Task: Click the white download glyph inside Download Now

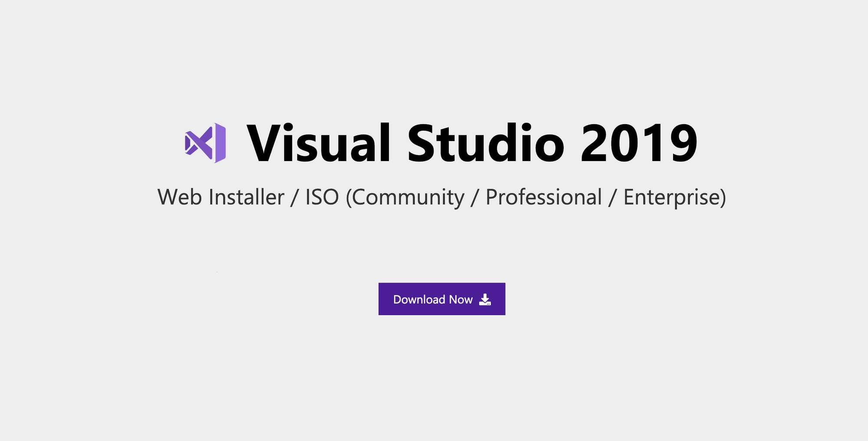Action: click(x=485, y=300)
